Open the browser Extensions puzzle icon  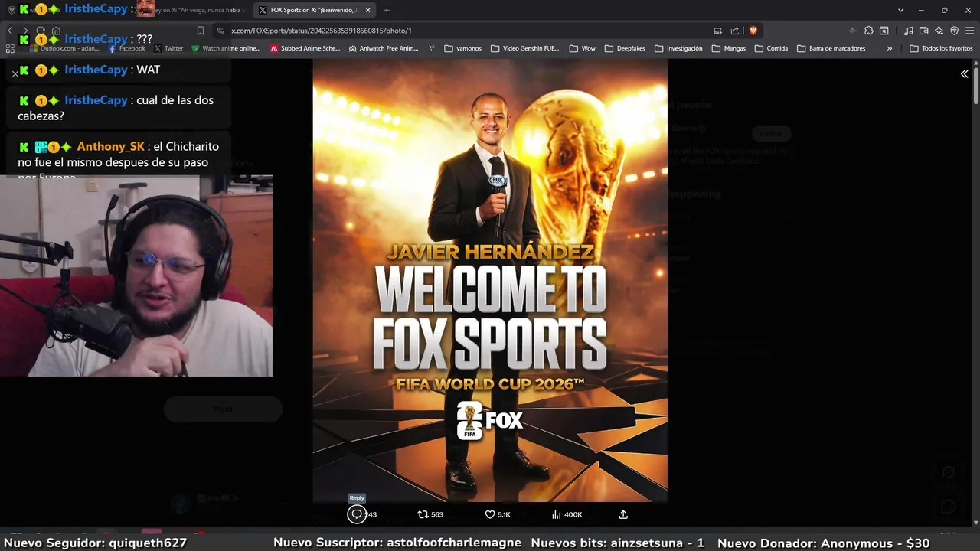[869, 31]
